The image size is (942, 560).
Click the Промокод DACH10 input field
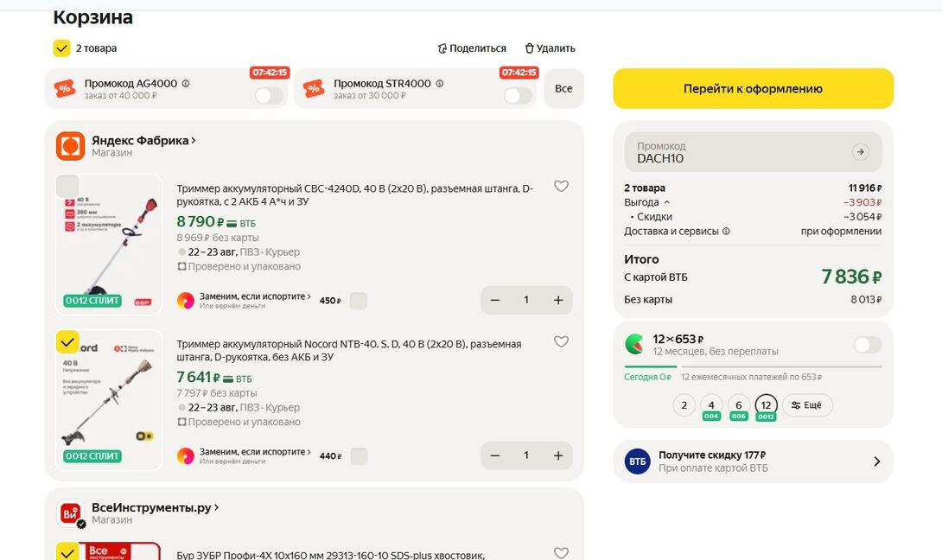point(753,152)
